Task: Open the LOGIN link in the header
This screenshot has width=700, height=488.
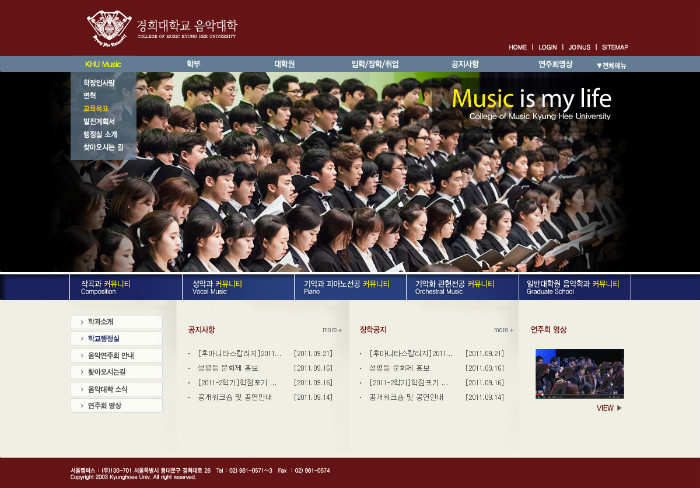Action: click(548, 47)
